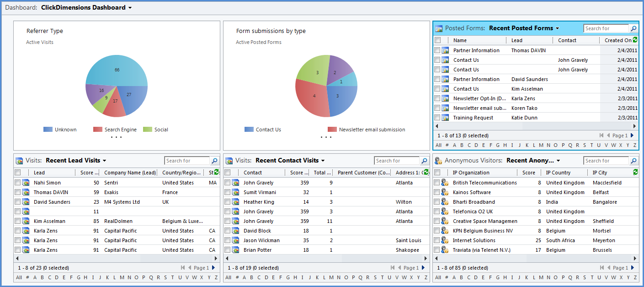The image size is (644, 287).
Task: Click the 66 slice in Referrer Type pie
Action: click(117, 70)
